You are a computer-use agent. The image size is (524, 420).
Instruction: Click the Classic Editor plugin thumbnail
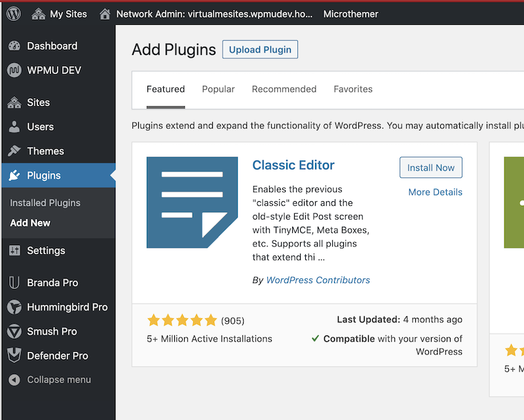[x=192, y=202]
